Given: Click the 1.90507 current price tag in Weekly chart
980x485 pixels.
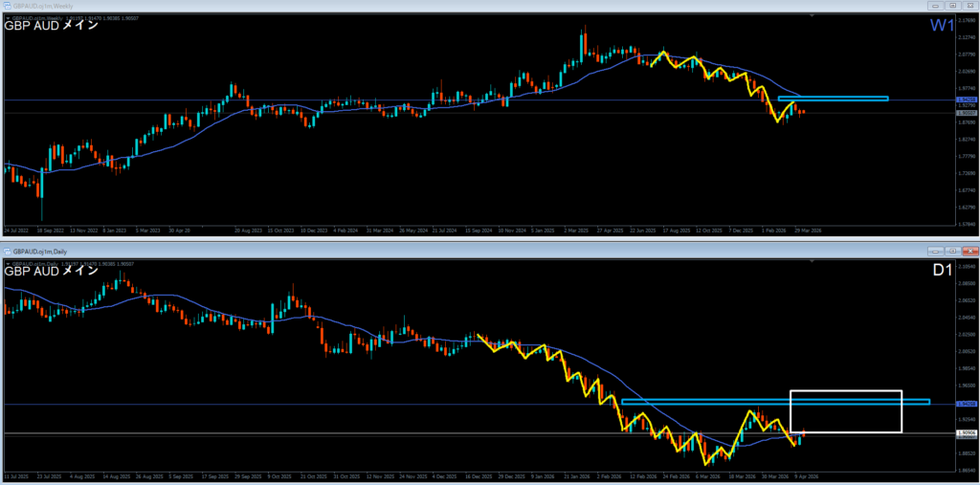Looking at the screenshot, I should pyautogui.click(x=965, y=113).
